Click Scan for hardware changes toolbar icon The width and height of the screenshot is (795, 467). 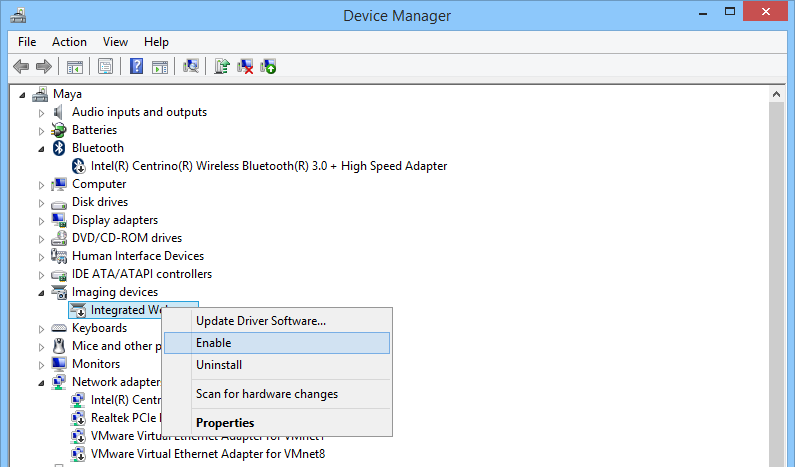[x=191, y=66]
